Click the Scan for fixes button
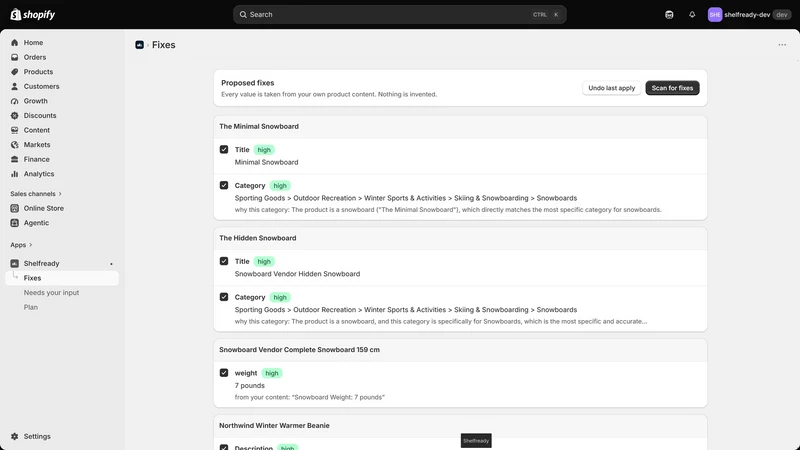The height and width of the screenshot is (450, 800). pyautogui.click(x=672, y=88)
